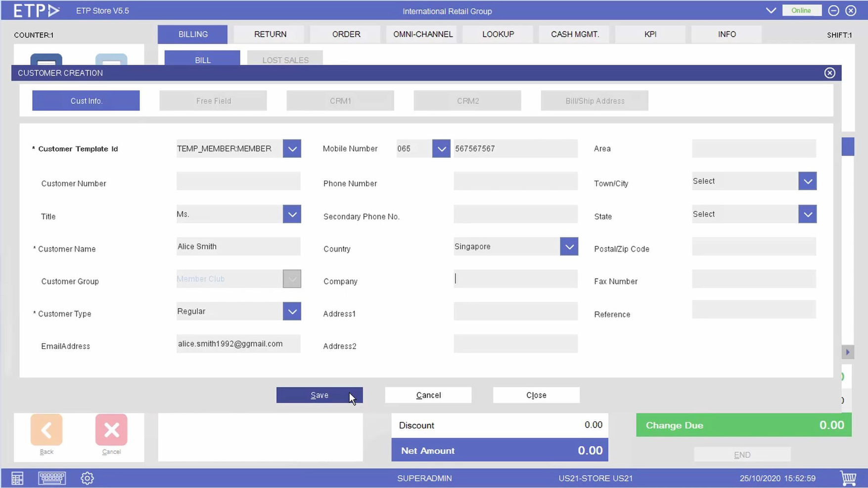The width and height of the screenshot is (868, 488).
Task: Expand the Town/City Select dropdown
Action: 807,181
